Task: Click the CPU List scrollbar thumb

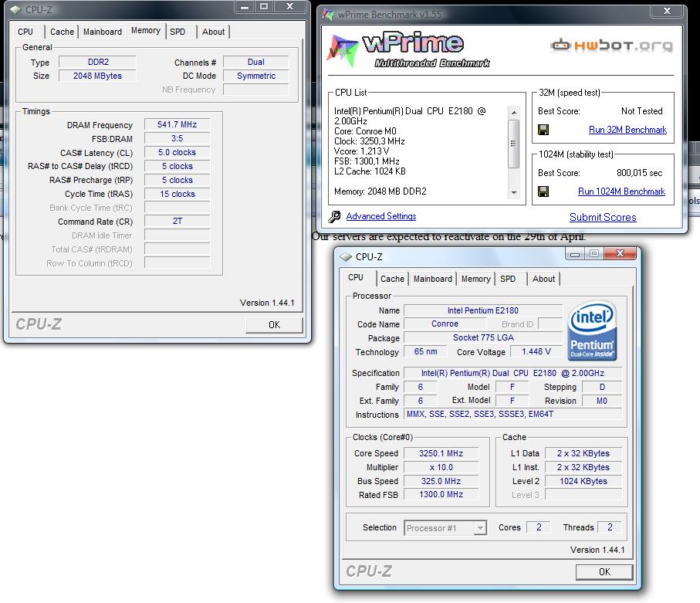Action: [514, 144]
